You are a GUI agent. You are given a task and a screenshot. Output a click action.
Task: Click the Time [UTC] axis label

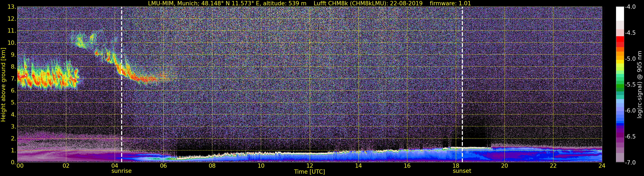pyautogui.click(x=310, y=172)
